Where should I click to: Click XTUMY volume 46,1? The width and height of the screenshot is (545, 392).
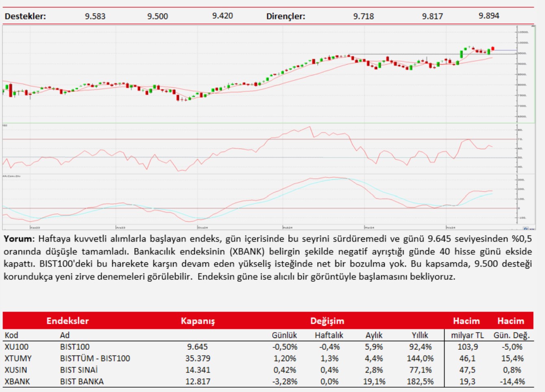tap(467, 358)
